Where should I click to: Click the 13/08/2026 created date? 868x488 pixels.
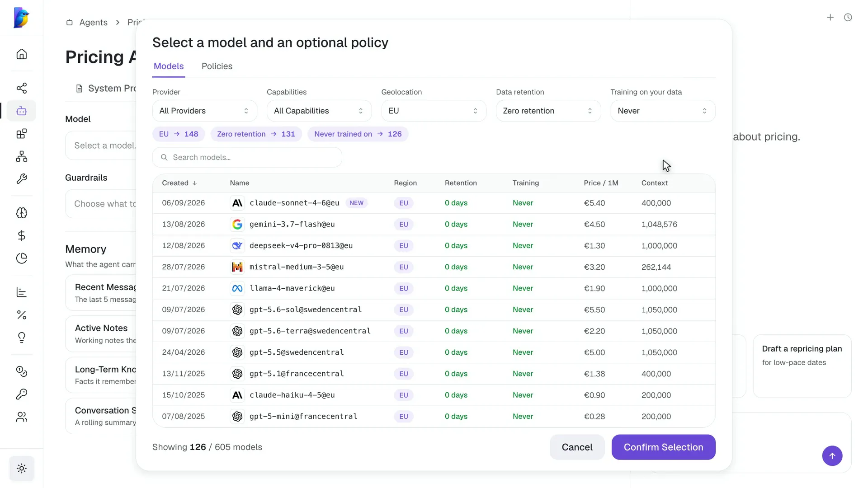pyautogui.click(x=184, y=224)
